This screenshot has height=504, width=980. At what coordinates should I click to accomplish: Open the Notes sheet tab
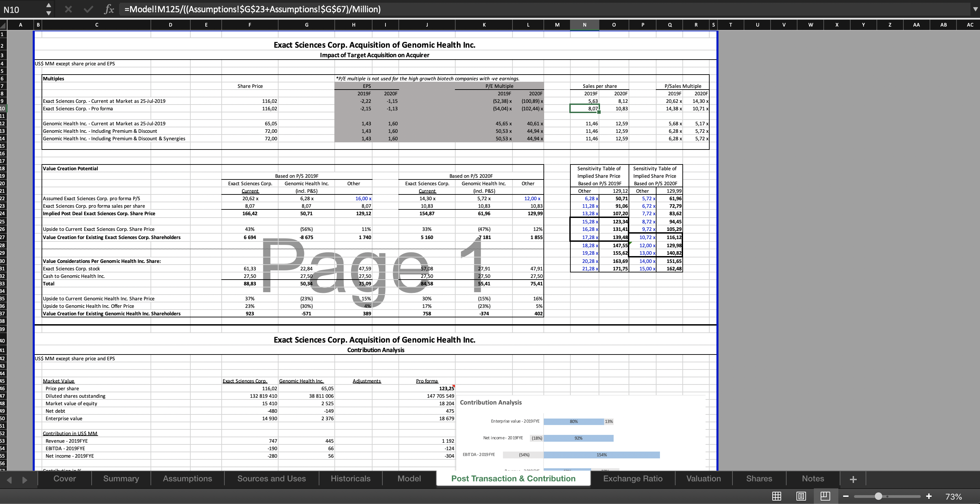click(812, 478)
